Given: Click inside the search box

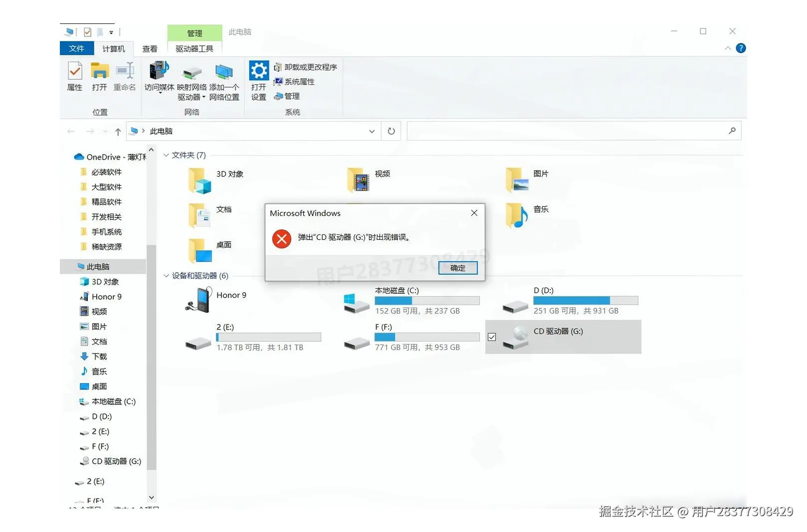Looking at the screenshot, I should point(574,131).
